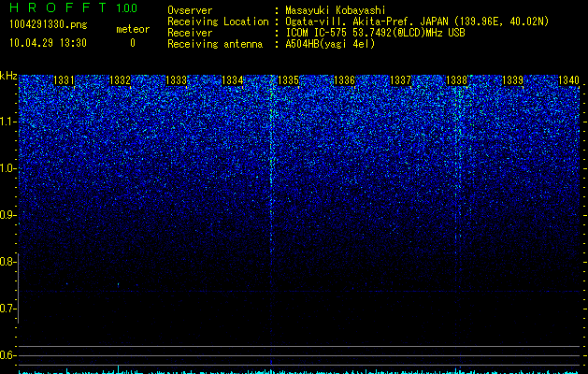Click the meteor count value 0
Viewport: 588px width, 374px height.
133,43
